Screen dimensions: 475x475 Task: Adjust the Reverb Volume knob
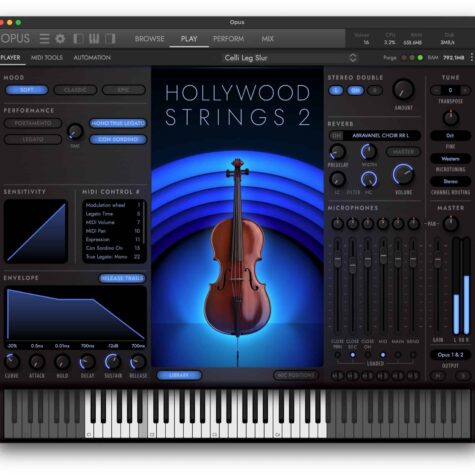[403, 174]
